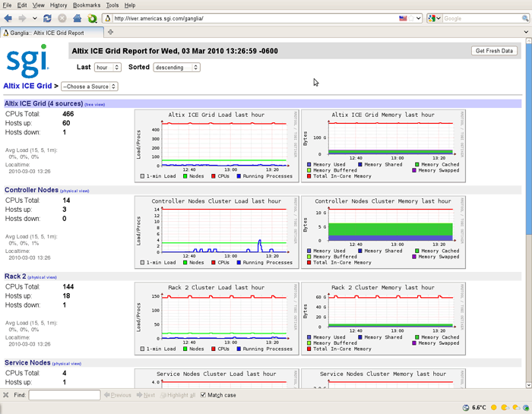Open the File menu
The height and width of the screenshot is (414, 532).
[7, 5]
